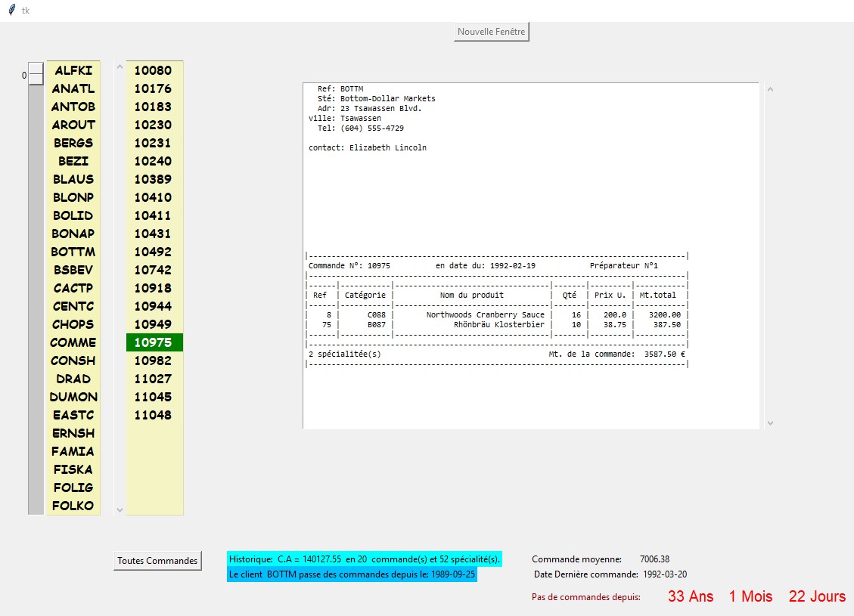The image size is (854, 616).
Task: Show order 10410
Action: click(154, 197)
